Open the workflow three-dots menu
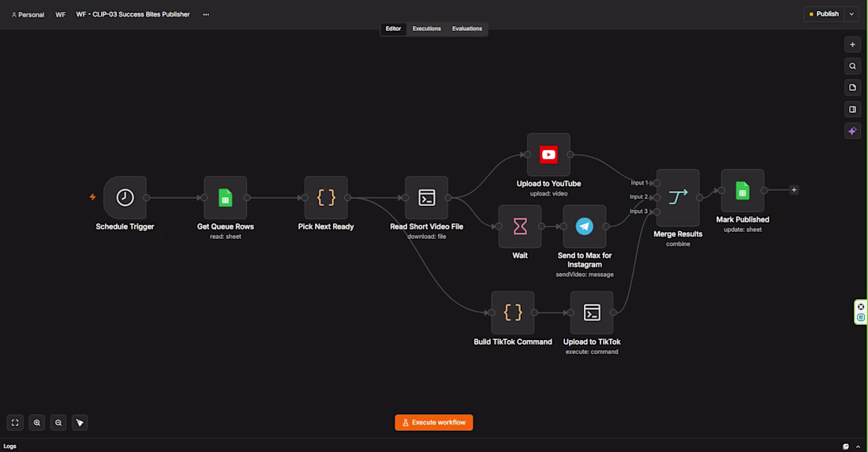Screen dimensions: 868x452 click(x=206, y=14)
